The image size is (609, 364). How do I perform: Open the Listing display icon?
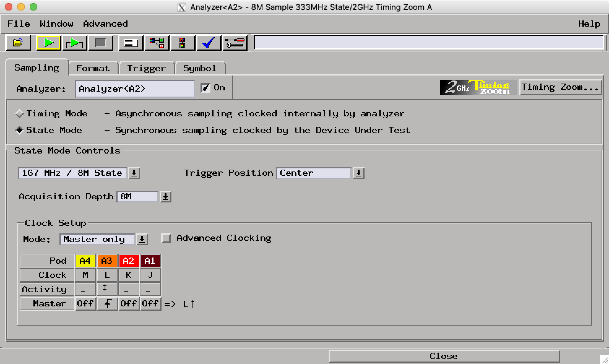130,43
